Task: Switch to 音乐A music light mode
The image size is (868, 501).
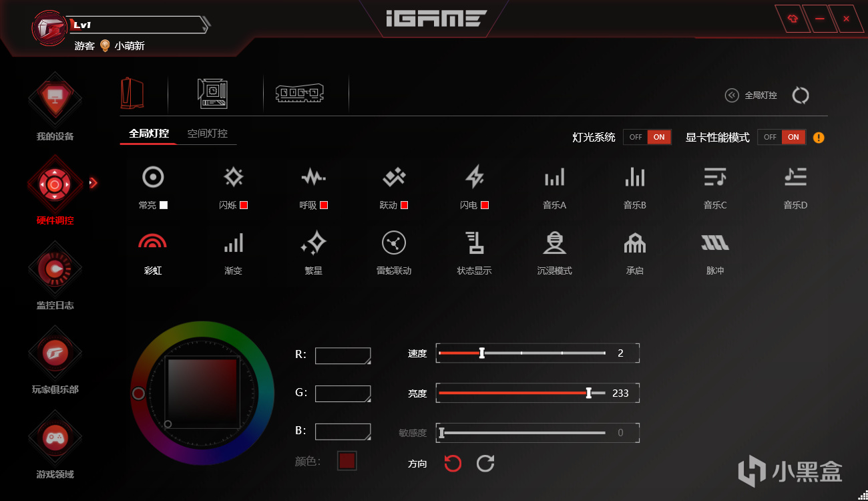Action: (554, 177)
